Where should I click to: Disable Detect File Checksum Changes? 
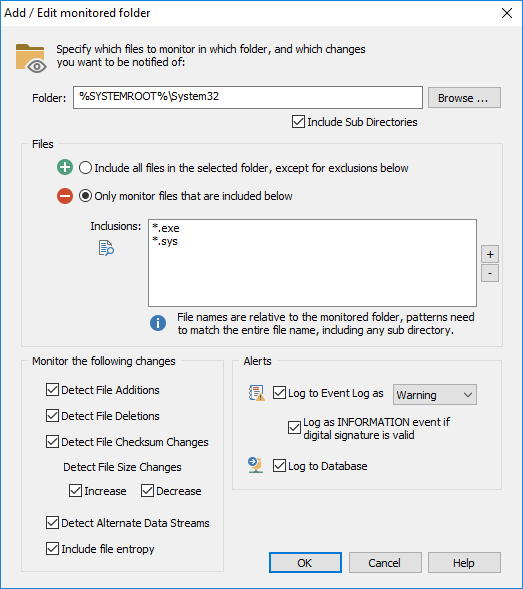52,442
